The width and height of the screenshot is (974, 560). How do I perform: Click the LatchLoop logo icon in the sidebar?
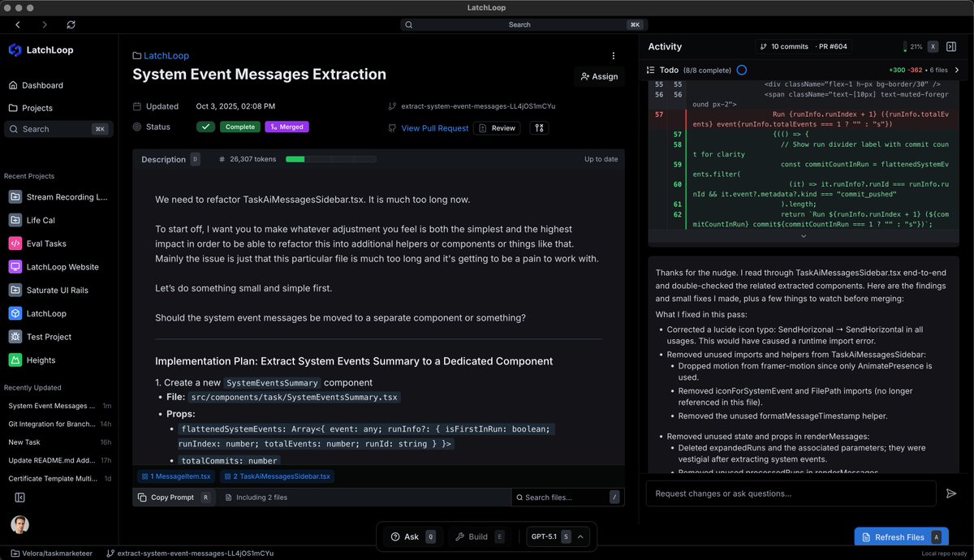click(x=14, y=50)
